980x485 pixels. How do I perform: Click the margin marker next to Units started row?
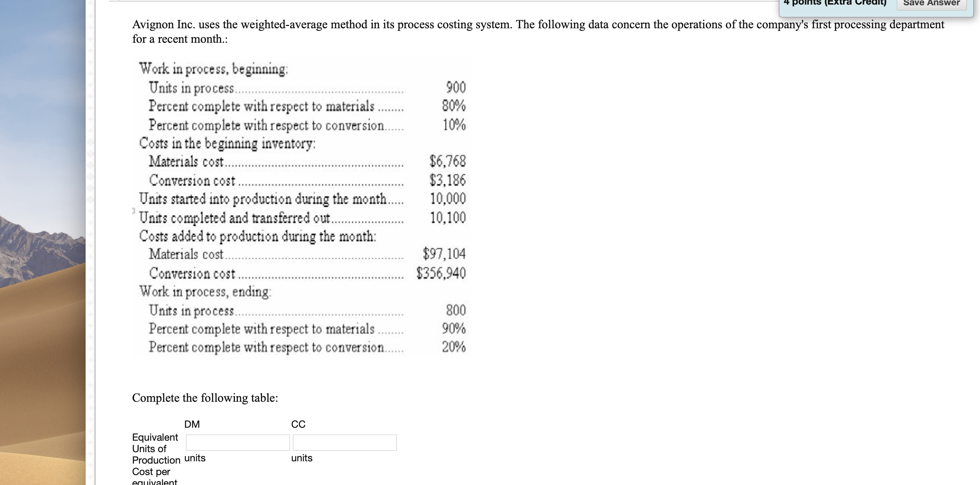point(91,199)
